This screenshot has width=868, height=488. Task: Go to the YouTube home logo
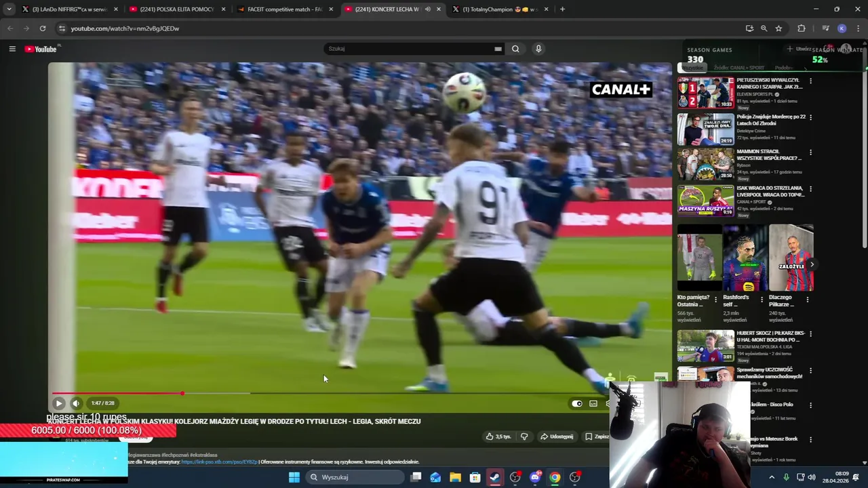41,49
